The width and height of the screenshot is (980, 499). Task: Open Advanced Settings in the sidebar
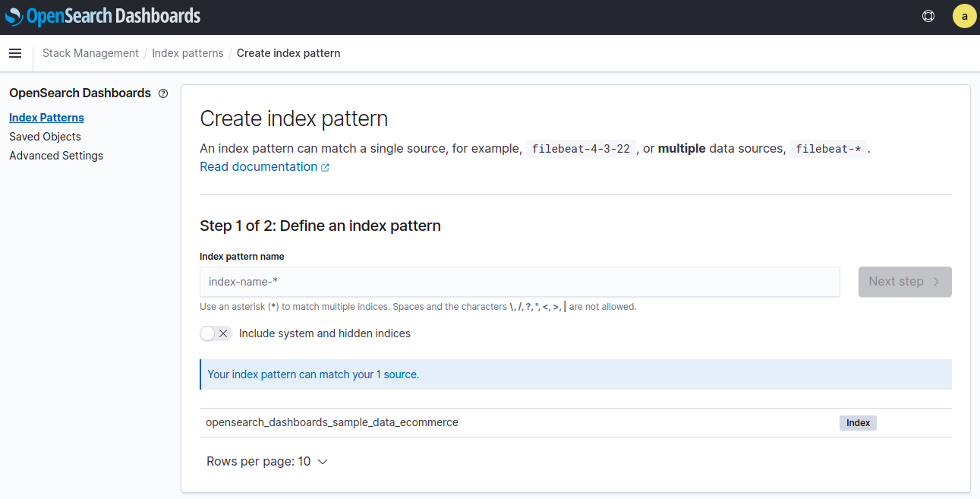(56, 156)
